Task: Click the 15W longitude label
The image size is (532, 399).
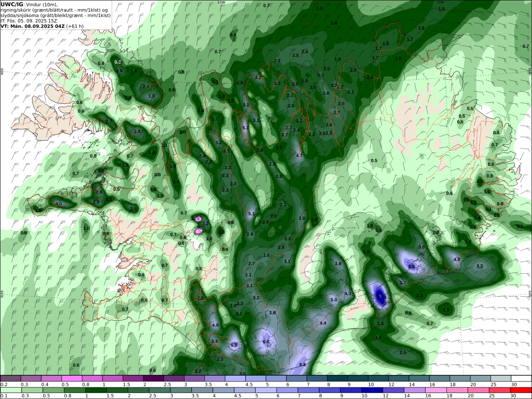Action: [x=440, y=2]
